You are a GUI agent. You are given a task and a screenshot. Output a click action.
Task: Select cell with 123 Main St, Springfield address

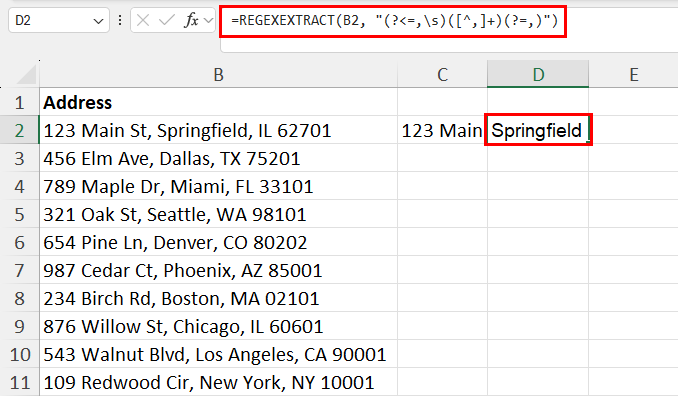(x=218, y=131)
